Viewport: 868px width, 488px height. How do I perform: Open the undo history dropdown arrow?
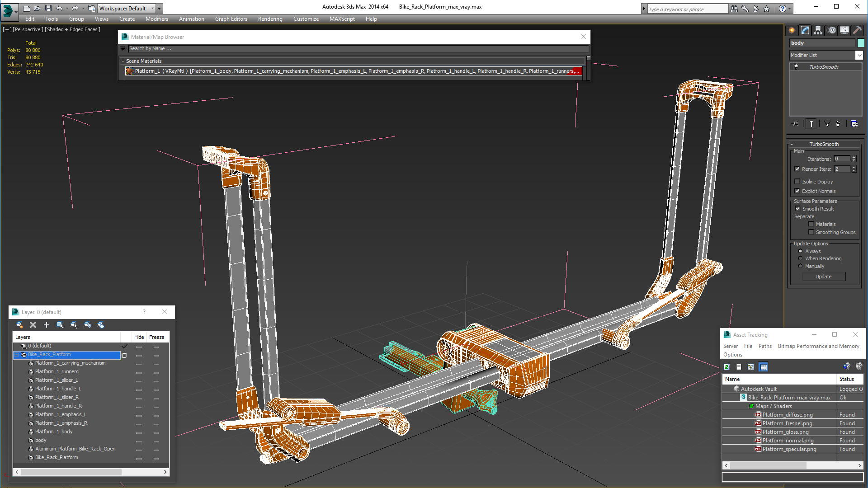click(67, 9)
